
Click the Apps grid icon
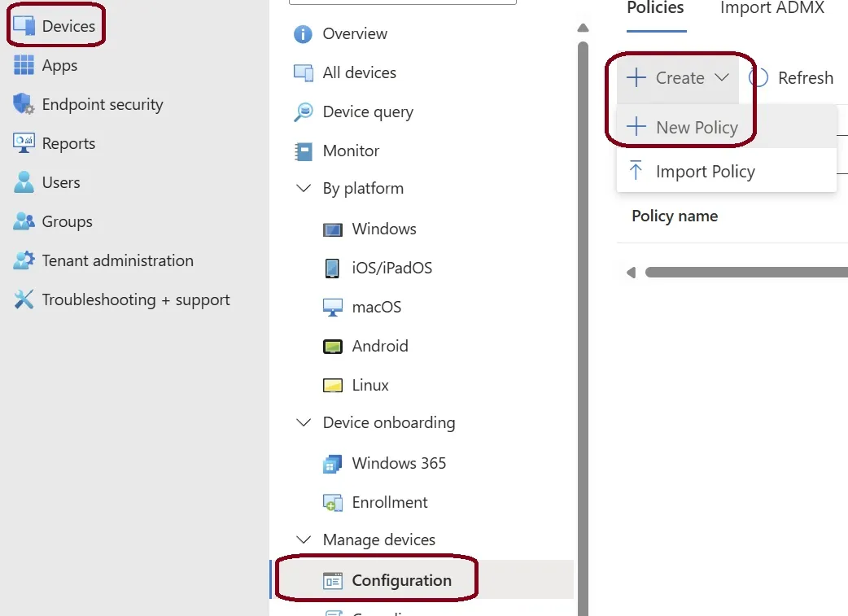[x=24, y=65]
